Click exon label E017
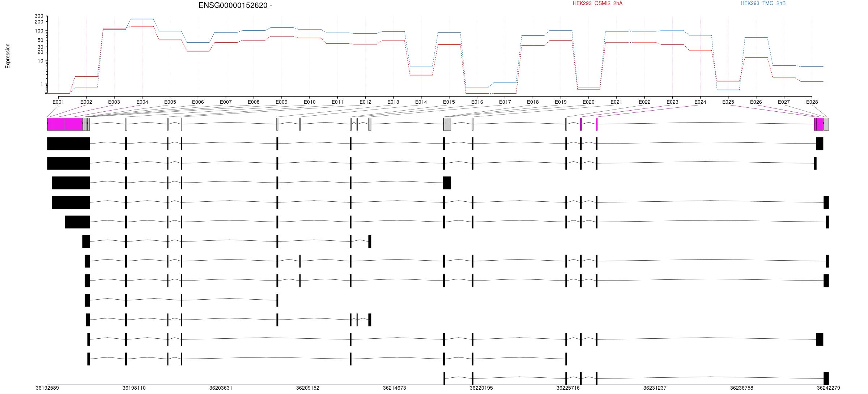This screenshot has width=868, height=394. coord(505,102)
